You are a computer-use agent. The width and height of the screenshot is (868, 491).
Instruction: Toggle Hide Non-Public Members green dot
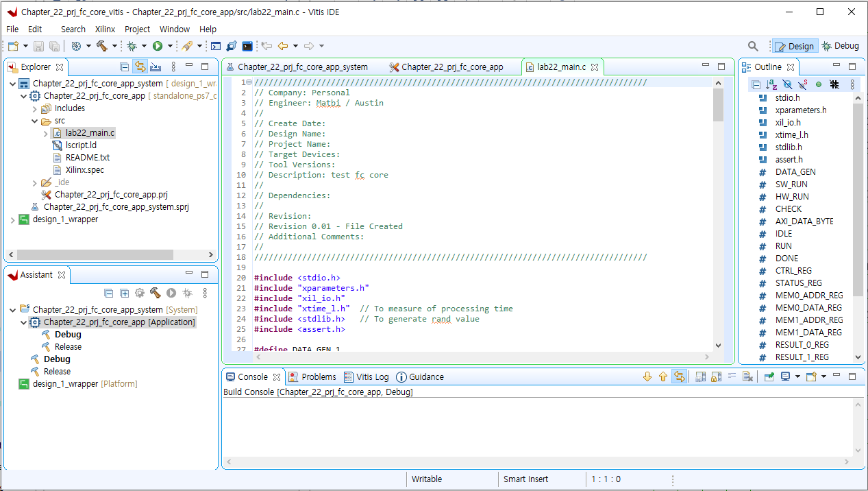pos(819,84)
